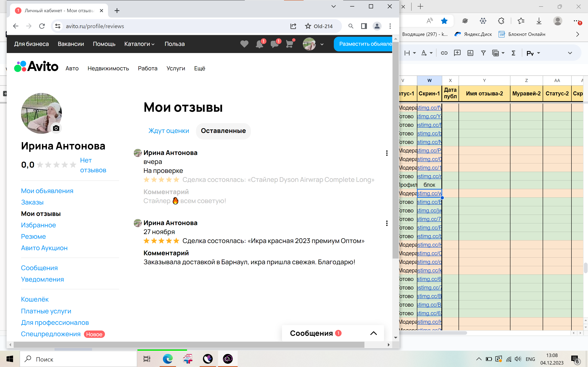This screenshot has width=588, height=367.
Task: Click the Разместить объявление button
Action: point(363,44)
